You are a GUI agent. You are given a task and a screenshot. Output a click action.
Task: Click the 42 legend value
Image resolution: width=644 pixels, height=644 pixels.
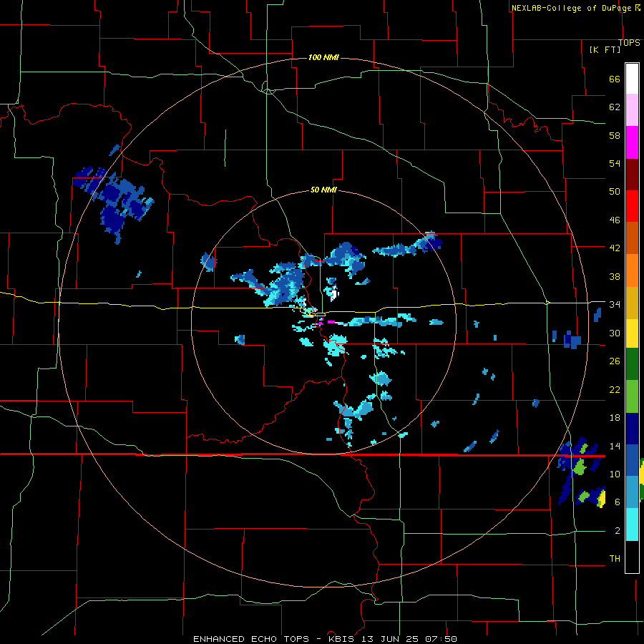click(615, 248)
